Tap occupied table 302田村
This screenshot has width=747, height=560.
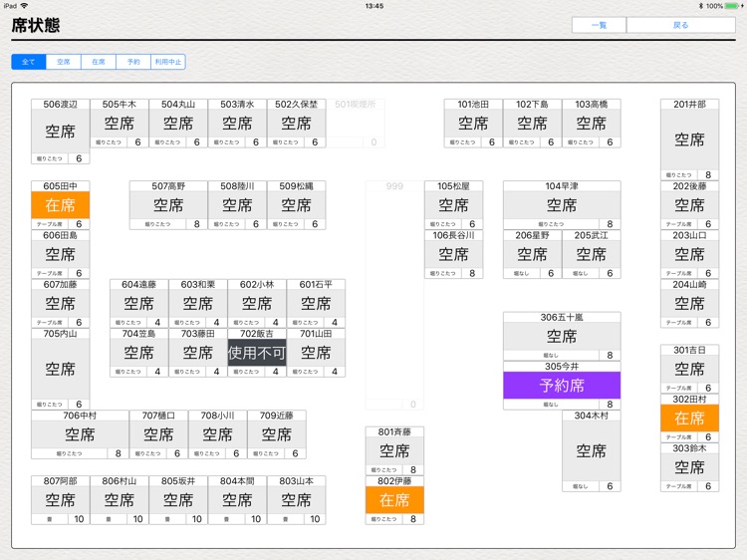pos(689,419)
